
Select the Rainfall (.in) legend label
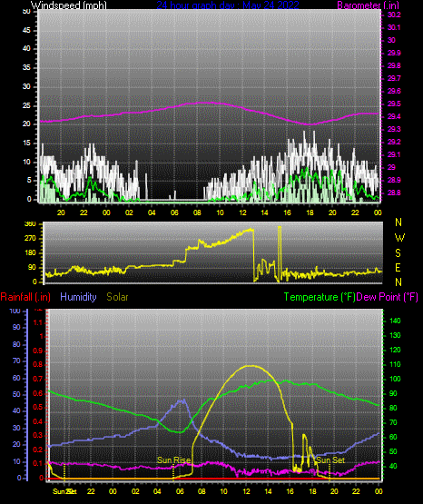[x=25, y=297]
